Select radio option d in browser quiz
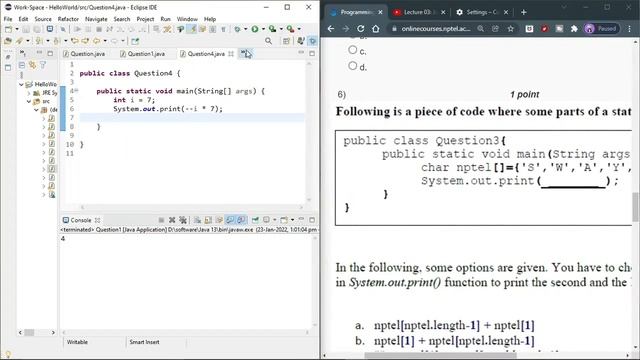 [x=353, y=65]
